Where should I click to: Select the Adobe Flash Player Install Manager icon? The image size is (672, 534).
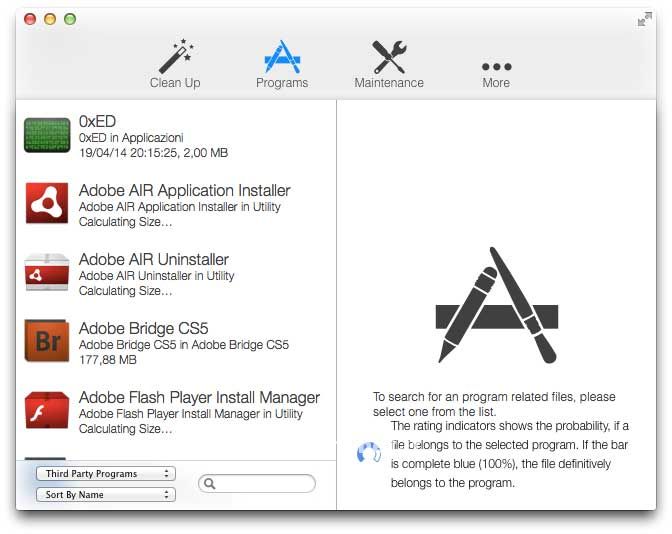click(47, 410)
